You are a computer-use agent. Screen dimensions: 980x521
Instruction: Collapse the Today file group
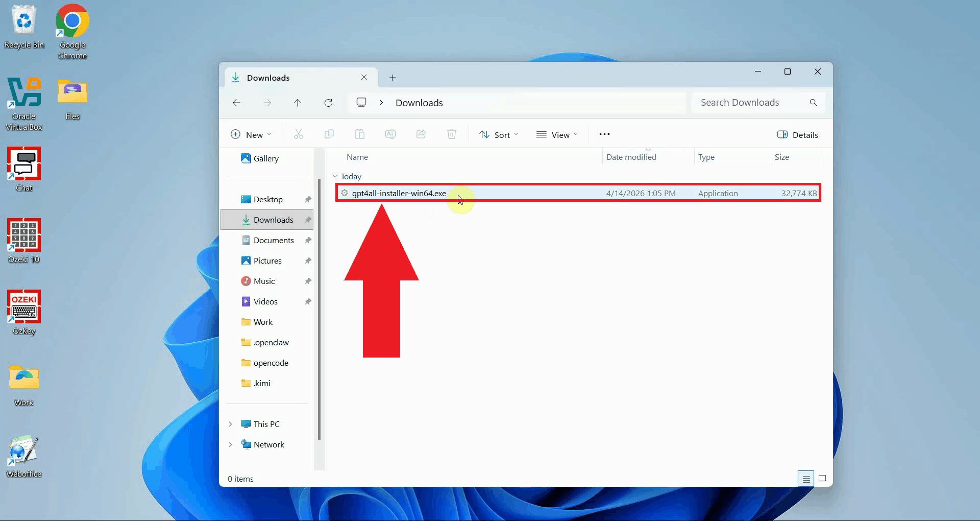335,176
